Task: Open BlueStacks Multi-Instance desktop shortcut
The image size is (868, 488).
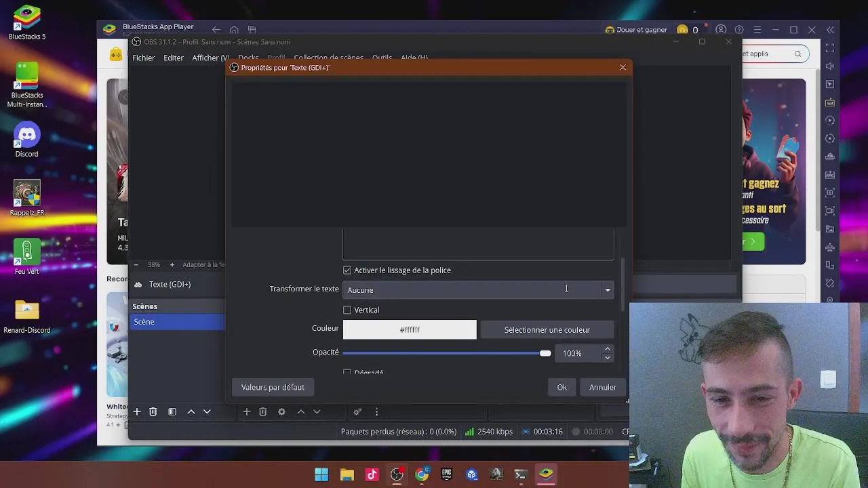Action: point(27,85)
